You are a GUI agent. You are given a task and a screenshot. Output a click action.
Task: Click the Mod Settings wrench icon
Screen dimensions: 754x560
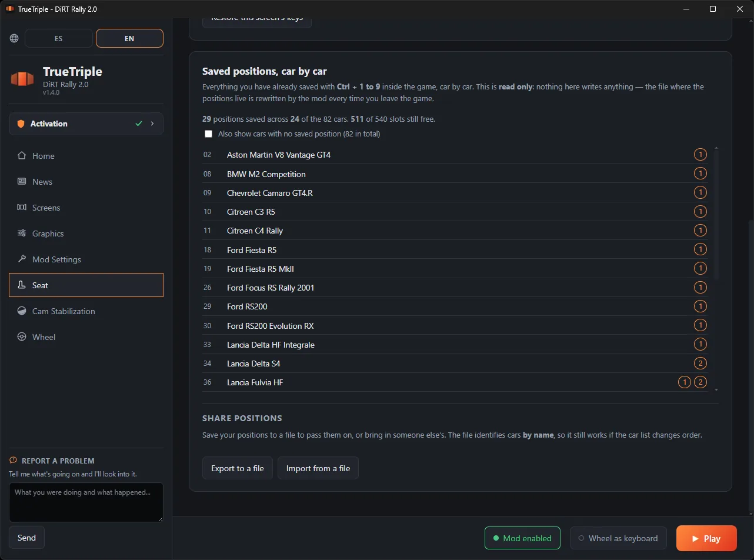click(22, 259)
